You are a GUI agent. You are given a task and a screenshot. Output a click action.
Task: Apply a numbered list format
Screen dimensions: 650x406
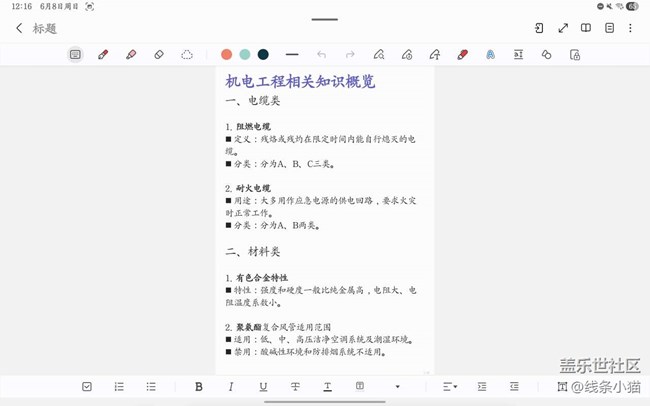(x=119, y=386)
